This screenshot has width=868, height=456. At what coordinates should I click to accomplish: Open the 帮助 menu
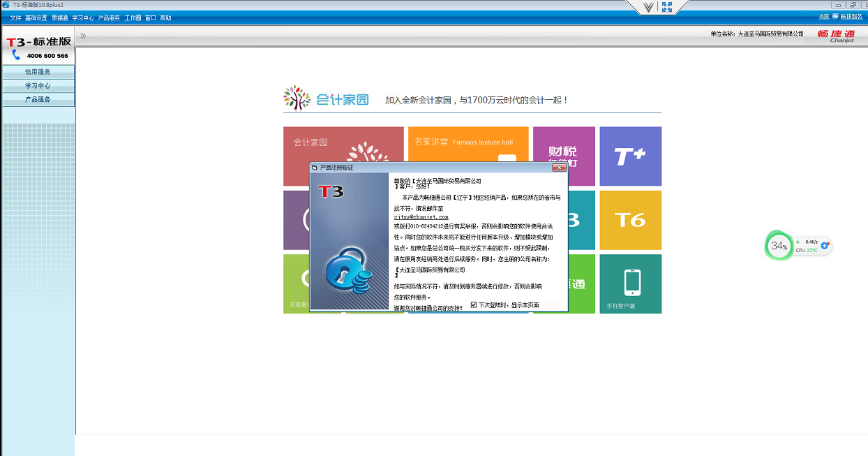(165, 17)
